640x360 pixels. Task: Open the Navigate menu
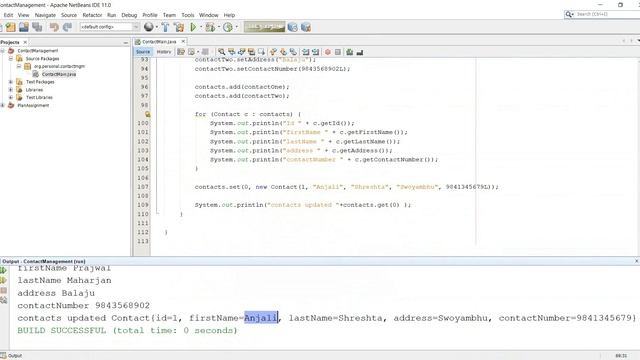(x=45, y=15)
